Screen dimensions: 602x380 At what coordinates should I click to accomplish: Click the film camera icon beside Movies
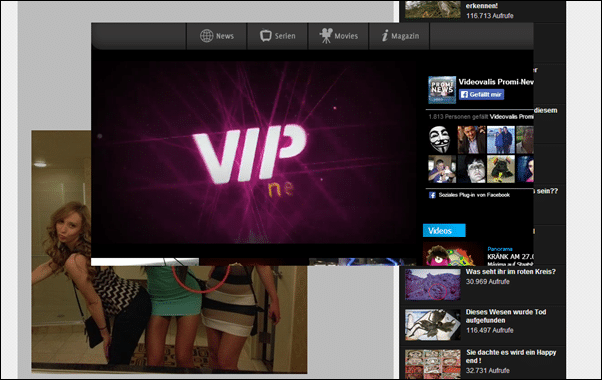(x=326, y=36)
